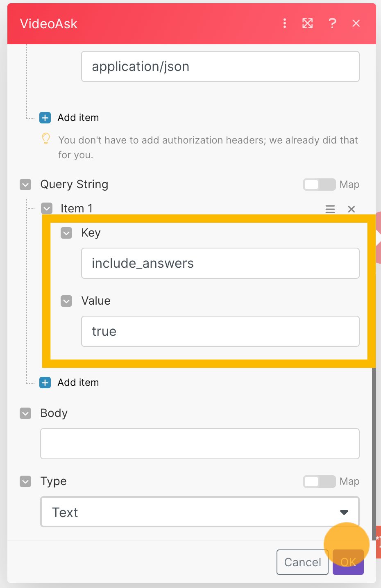The width and height of the screenshot is (381, 588).
Task: Toggle the Query String Map switch
Action: point(320,185)
